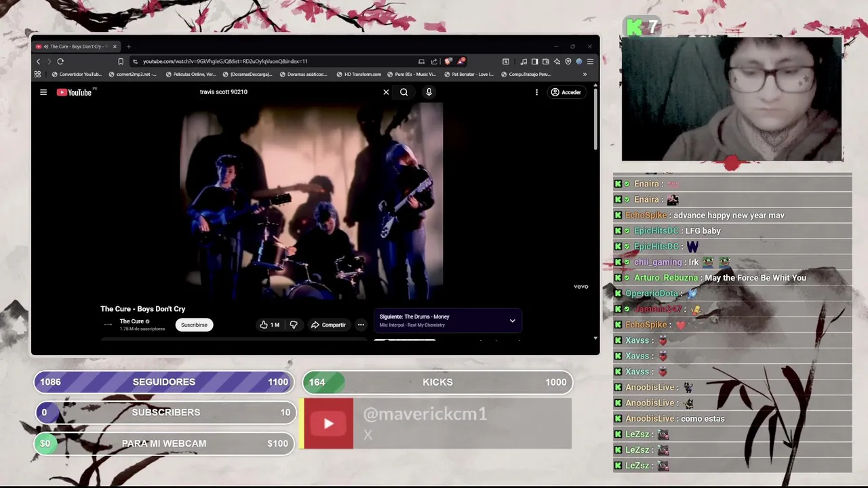Open convert2mp3.net bookmark

132,75
